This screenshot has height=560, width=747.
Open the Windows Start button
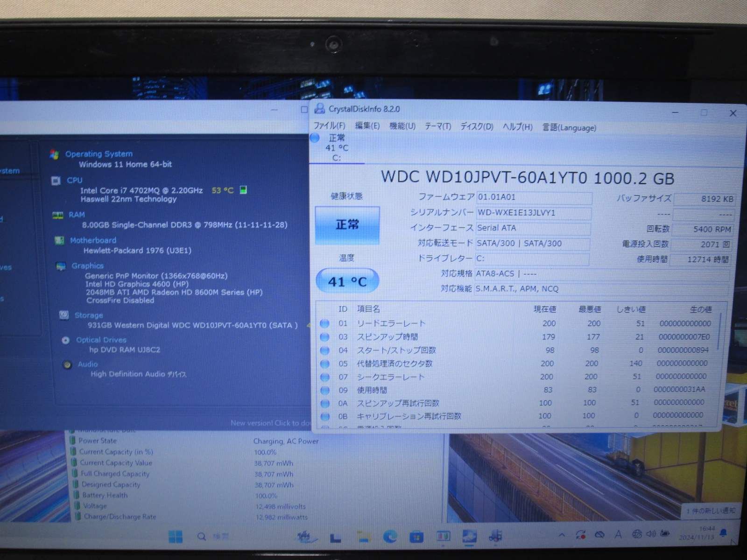pos(176,537)
